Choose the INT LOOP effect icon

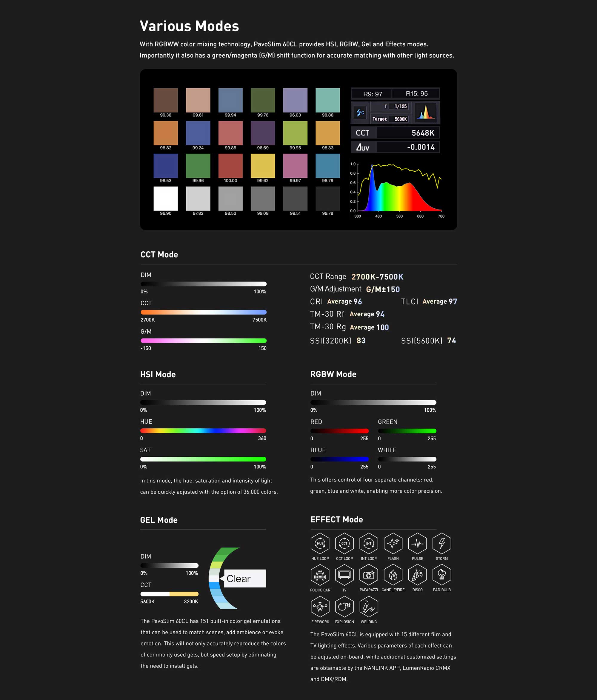tap(369, 543)
